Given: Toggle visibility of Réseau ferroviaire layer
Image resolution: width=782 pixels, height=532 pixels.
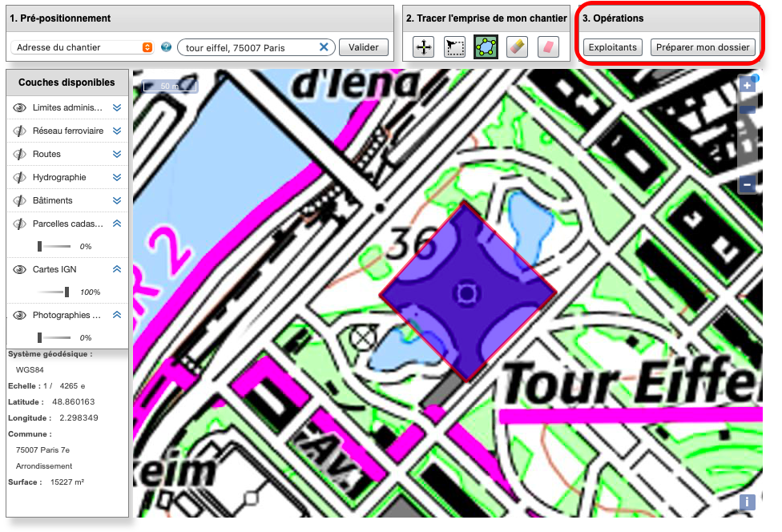Looking at the screenshot, I should click(x=19, y=131).
